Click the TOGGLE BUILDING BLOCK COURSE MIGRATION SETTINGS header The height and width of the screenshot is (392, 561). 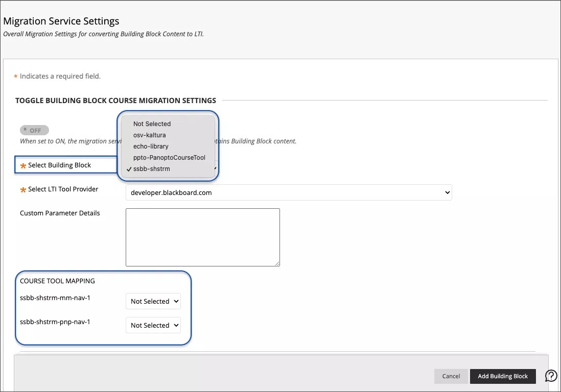tap(115, 101)
